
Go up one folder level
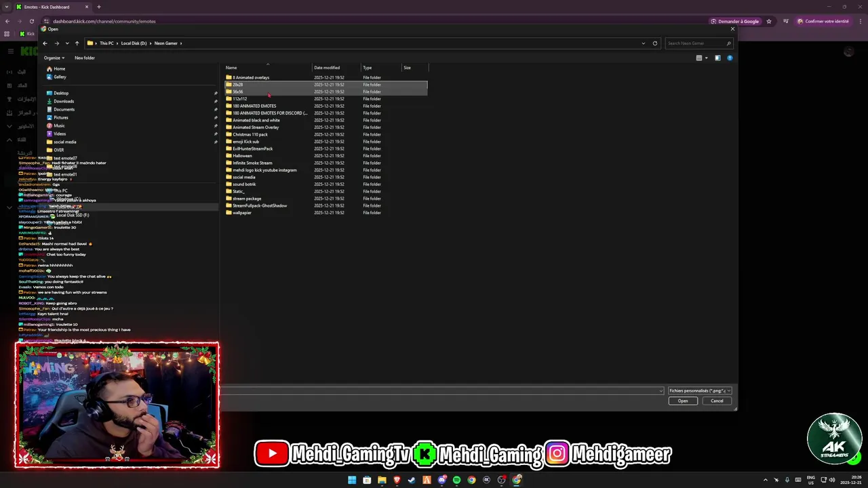pyautogui.click(x=77, y=43)
